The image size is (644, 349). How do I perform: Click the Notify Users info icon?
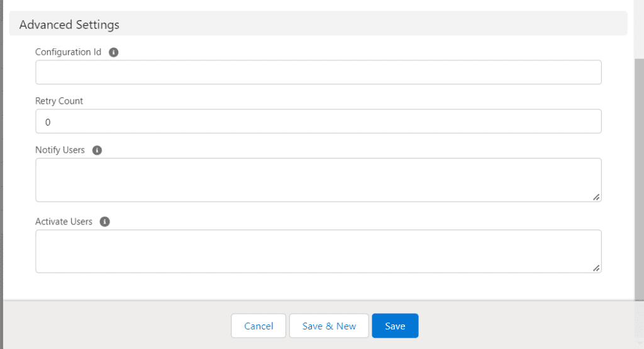coord(97,150)
